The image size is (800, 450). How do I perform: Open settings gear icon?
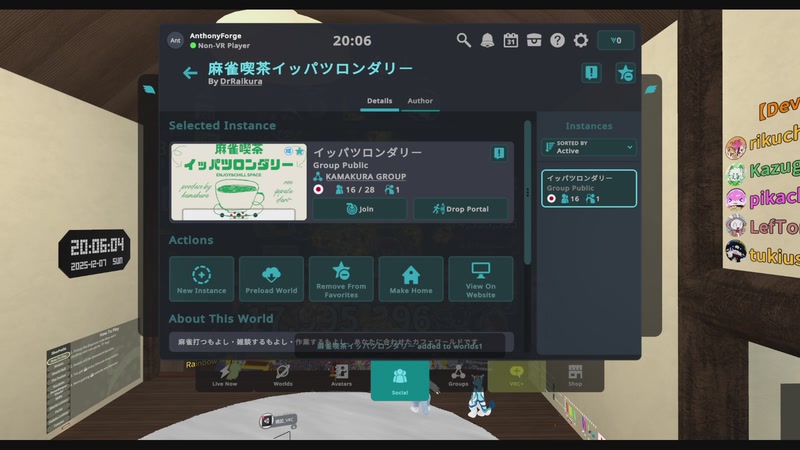click(581, 40)
